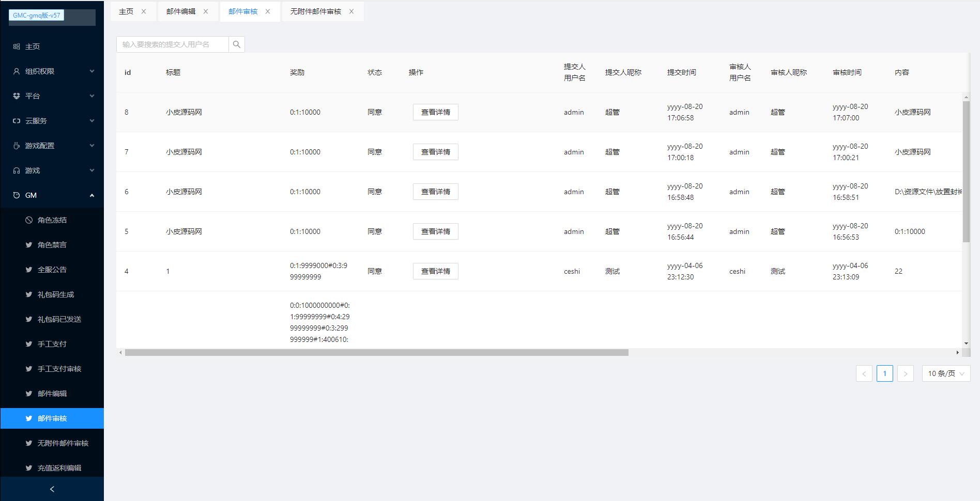The image size is (980, 501).
Task: Expand the 组织权限 menu section
Action: tap(92, 71)
